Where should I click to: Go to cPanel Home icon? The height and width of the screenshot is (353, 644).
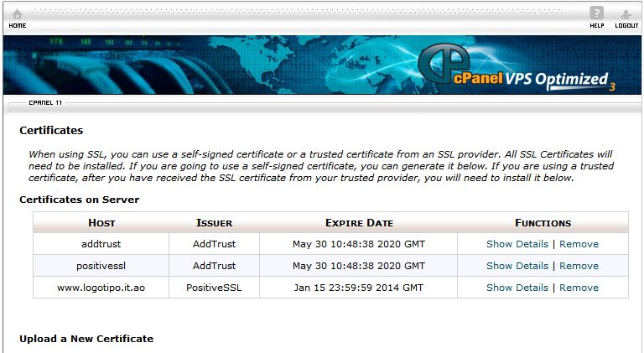click(x=17, y=14)
